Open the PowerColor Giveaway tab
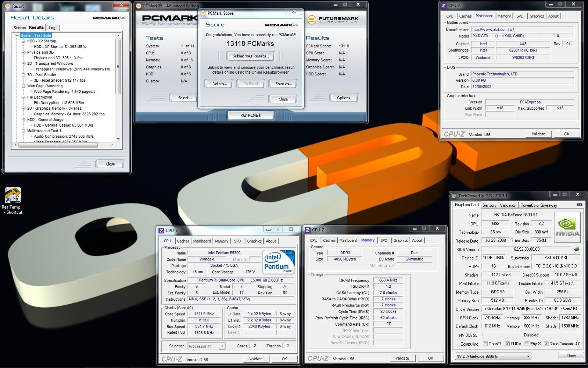This screenshot has width=588, height=368. (x=538, y=205)
